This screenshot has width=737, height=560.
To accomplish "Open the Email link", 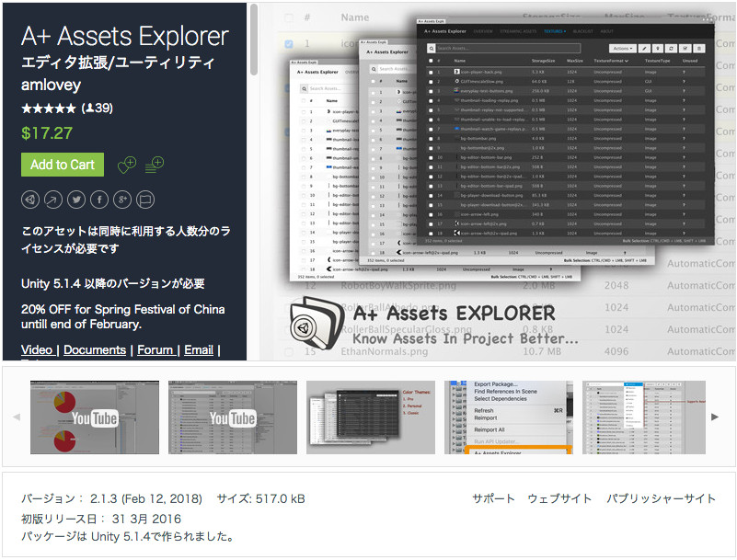I will (x=199, y=350).
